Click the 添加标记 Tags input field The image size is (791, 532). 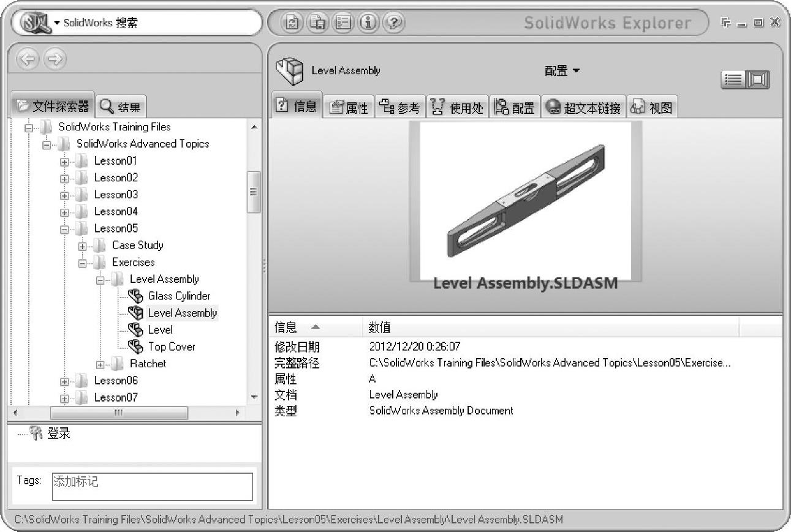click(x=152, y=487)
